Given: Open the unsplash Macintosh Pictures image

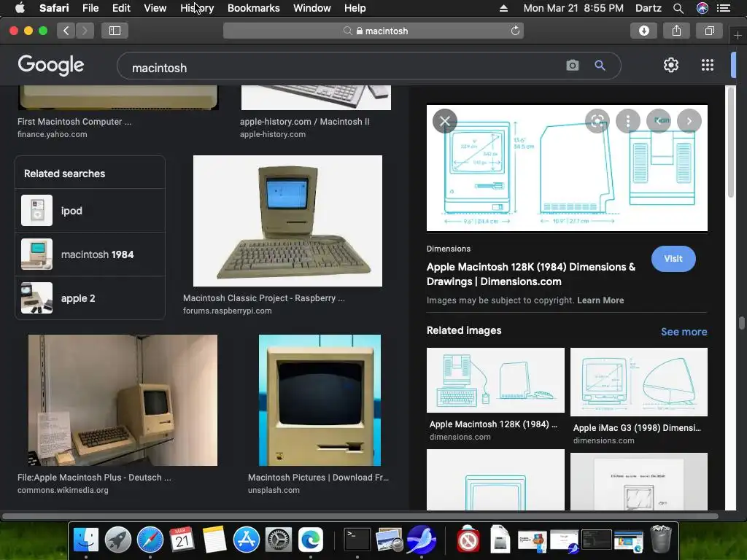Looking at the screenshot, I should (320, 400).
